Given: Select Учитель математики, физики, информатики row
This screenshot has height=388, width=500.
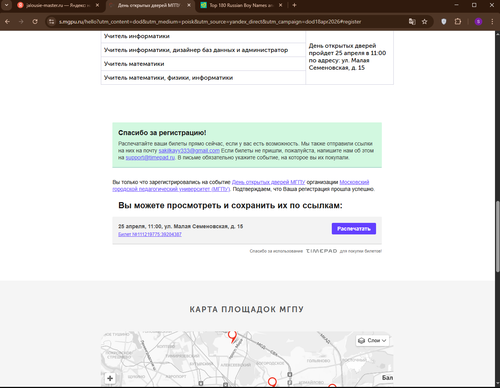Looking at the screenshot, I should (x=203, y=78).
